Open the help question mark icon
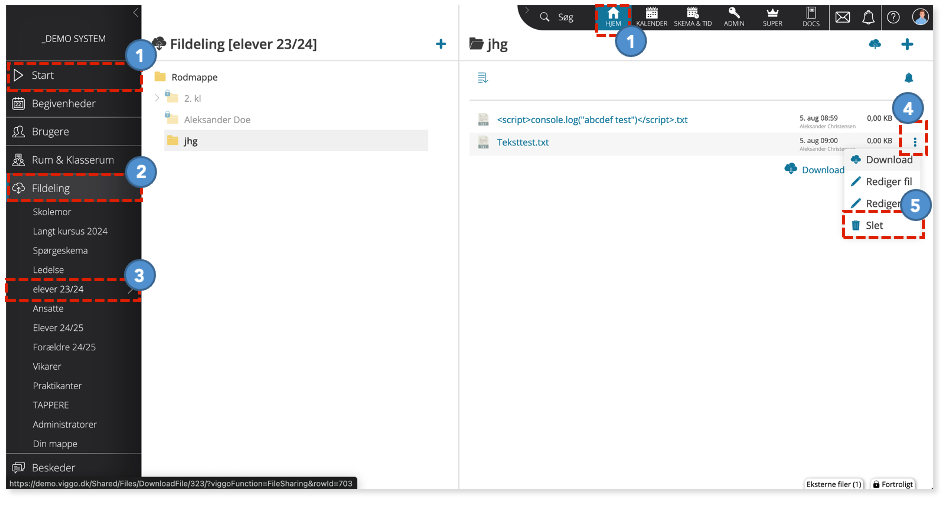The image size is (947, 507). pos(893,18)
